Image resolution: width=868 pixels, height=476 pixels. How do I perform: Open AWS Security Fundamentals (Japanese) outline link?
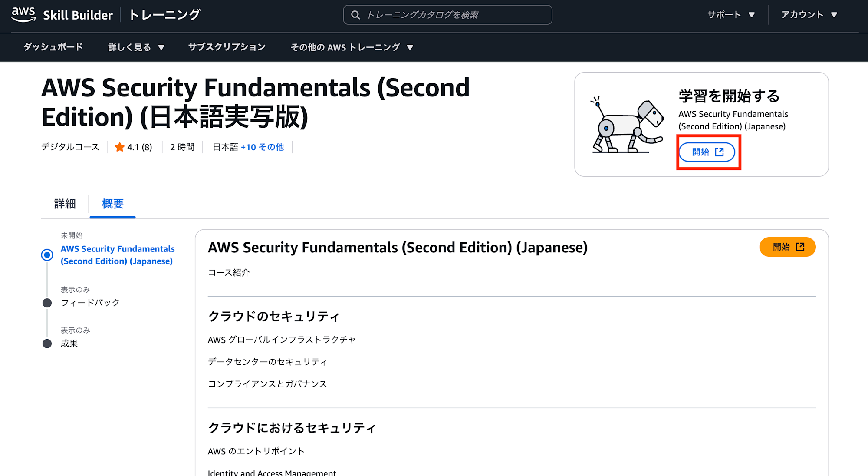click(118, 255)
